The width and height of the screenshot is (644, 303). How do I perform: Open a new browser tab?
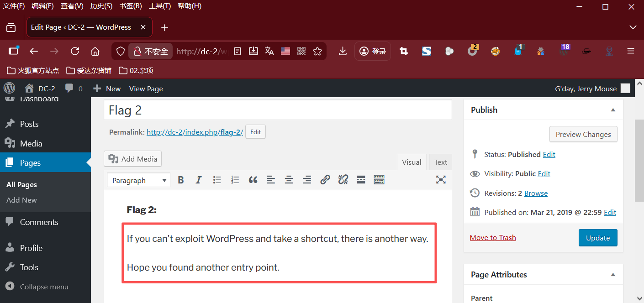click(165, 27)
